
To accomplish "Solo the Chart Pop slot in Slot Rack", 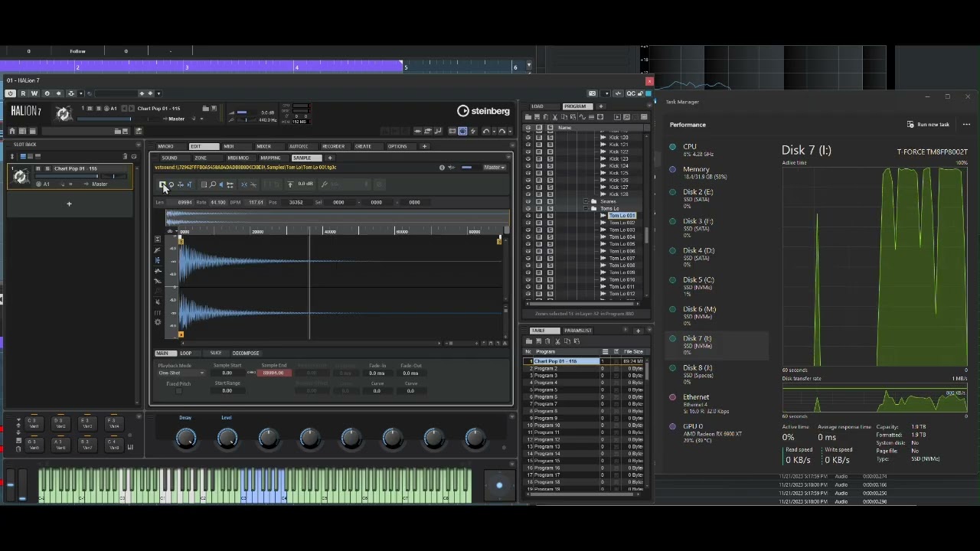I will 47,168.
